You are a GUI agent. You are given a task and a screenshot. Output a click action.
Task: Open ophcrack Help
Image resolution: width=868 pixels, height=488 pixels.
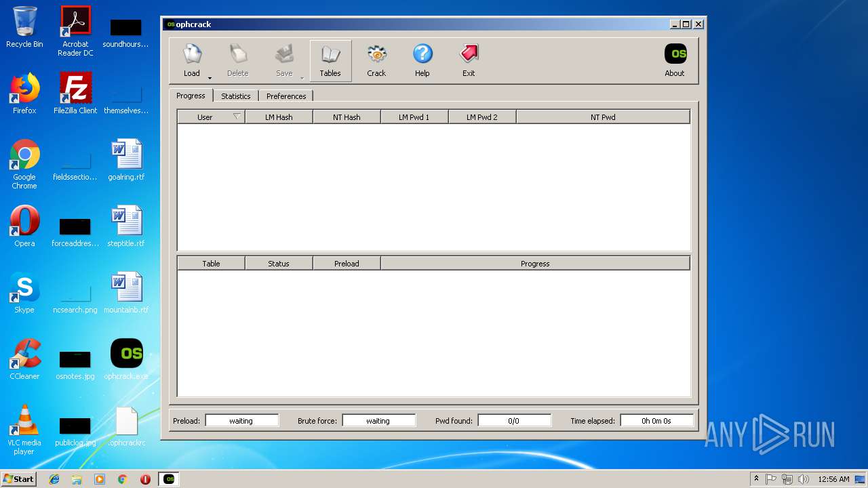(422, 60)
